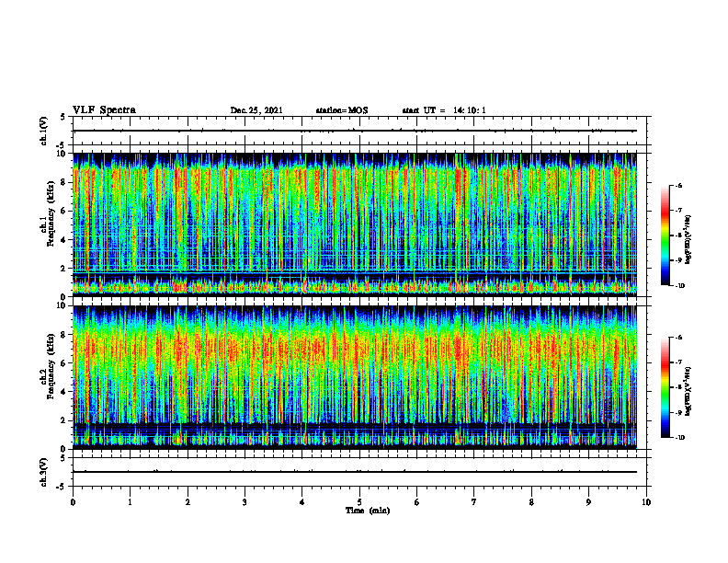Screen dimensions: 728x563
Task: Select the ch.2 "Frequency (kHz)" axis label
Action: [51, 366]
